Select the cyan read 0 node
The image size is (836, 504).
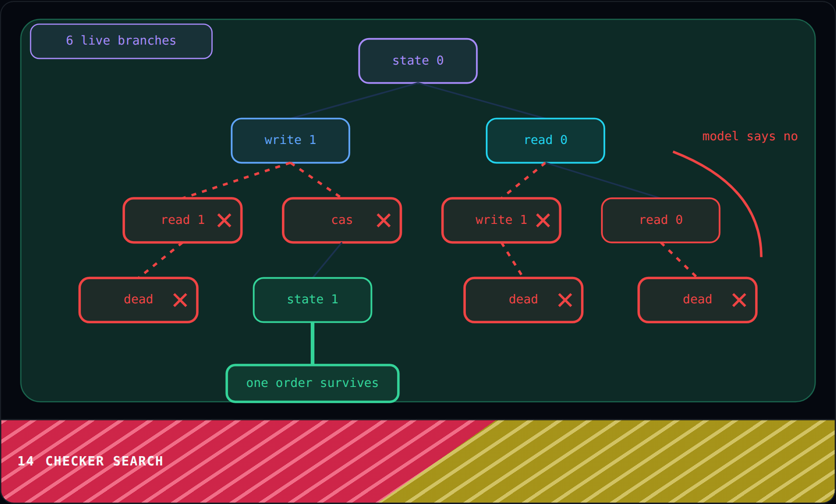click(x=545, y=140)
